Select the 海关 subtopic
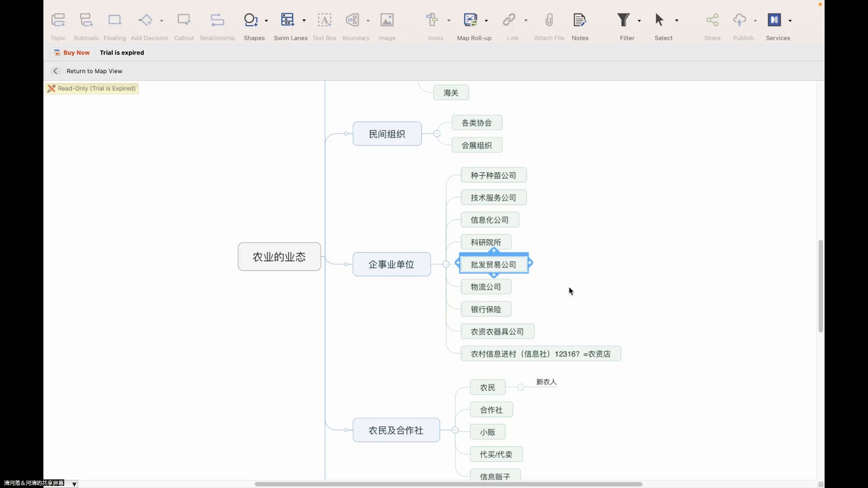The image size is (868, 488). point(451,93)
